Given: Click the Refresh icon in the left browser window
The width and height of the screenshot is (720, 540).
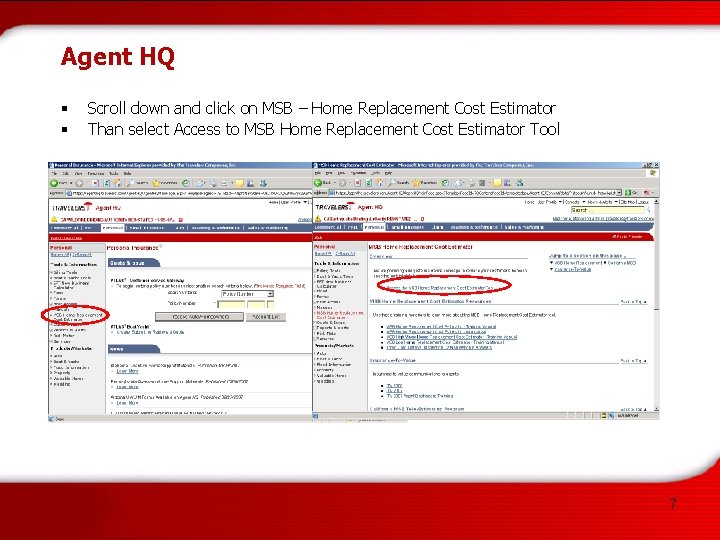Looking at the screenshot, I should point(107,183).
